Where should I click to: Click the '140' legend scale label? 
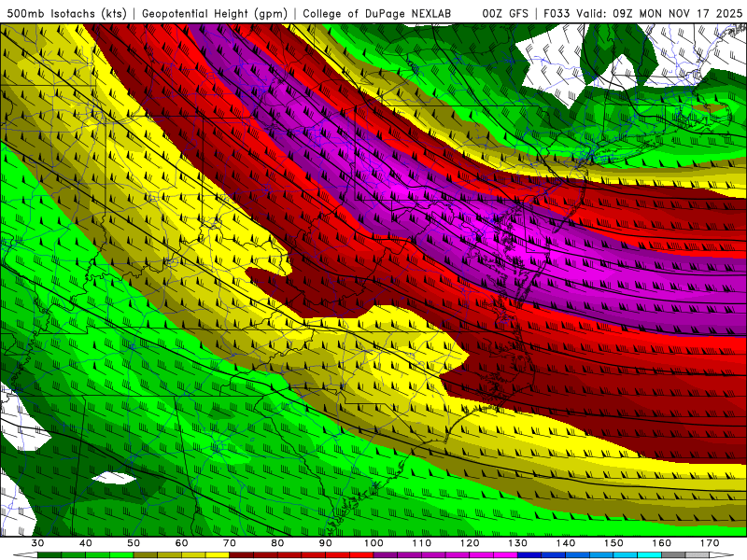coord(566,543)
